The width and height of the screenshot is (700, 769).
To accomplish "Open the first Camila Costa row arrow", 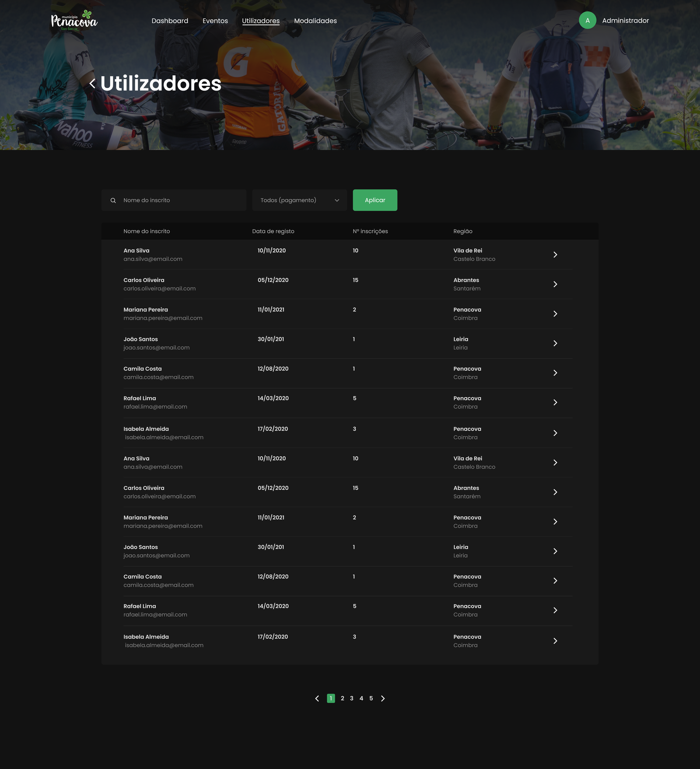I will pyautogui.click(x=555, y=373).
